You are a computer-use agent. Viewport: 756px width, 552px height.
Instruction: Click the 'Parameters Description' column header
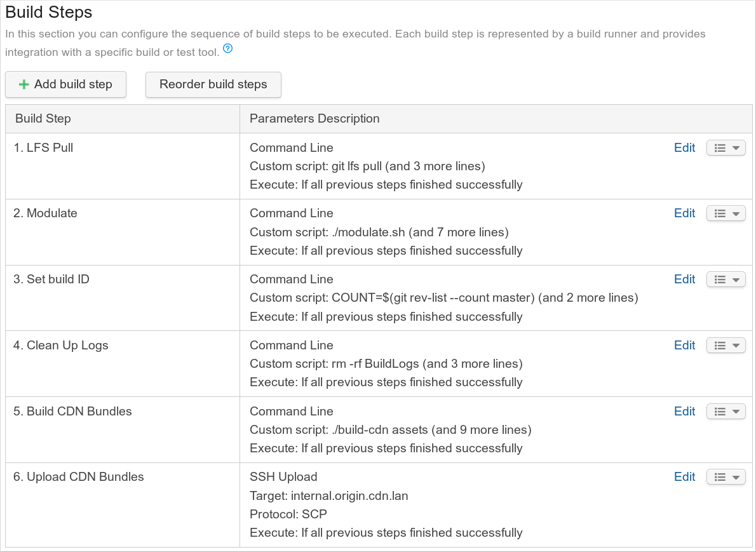pos(314,119)
